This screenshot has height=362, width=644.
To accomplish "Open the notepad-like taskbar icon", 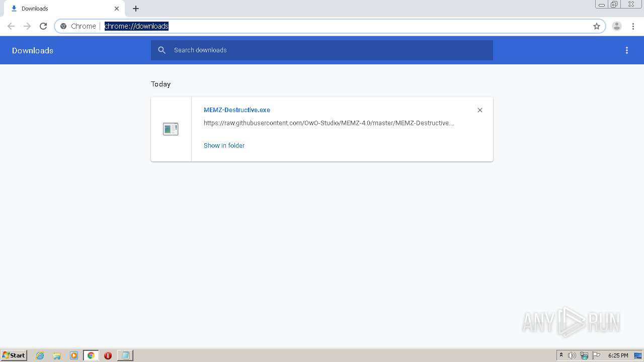I will (125, 355).
